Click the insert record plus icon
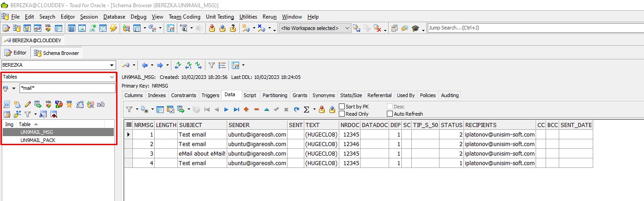Screen dimensions: 644x201 (x=246, y=109)
